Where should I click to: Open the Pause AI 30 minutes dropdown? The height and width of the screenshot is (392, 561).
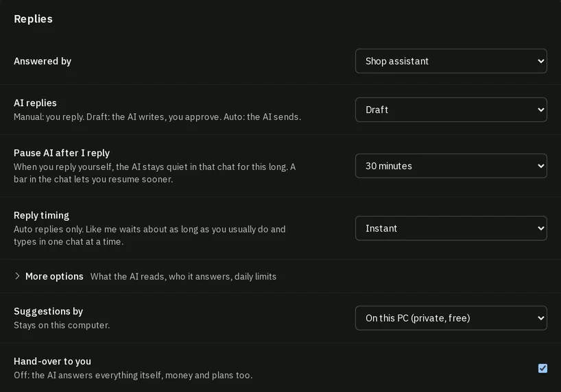(451, 166)
